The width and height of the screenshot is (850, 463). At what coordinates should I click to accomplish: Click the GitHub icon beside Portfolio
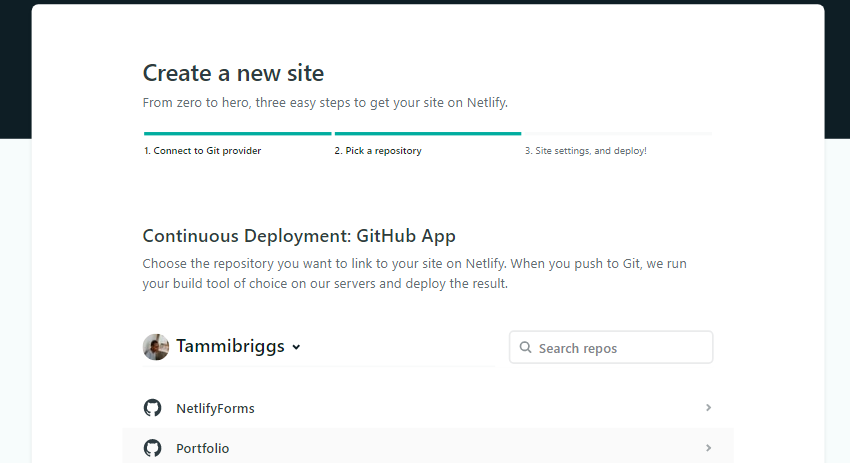click(152, 448)
